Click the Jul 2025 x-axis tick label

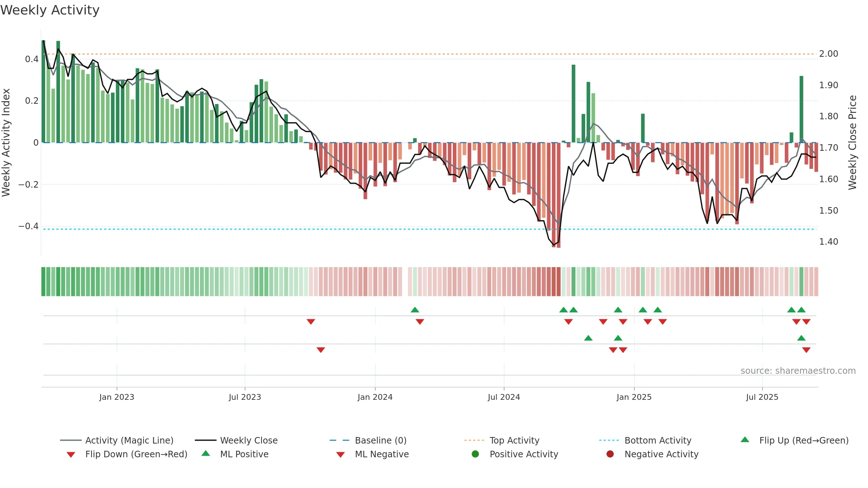point(762,397)
